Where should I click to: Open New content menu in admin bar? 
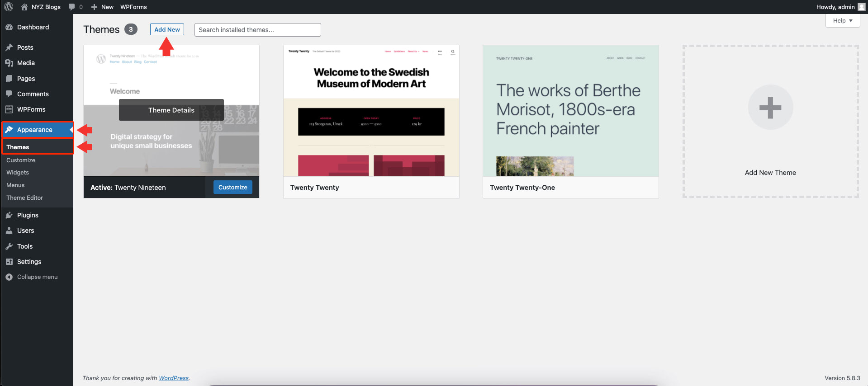pyautogui.click(x=102, y=7)
